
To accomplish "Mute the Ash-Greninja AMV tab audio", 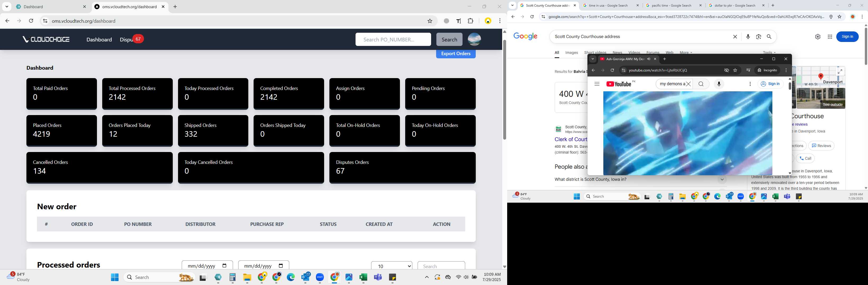I will (x=648, y=59).
